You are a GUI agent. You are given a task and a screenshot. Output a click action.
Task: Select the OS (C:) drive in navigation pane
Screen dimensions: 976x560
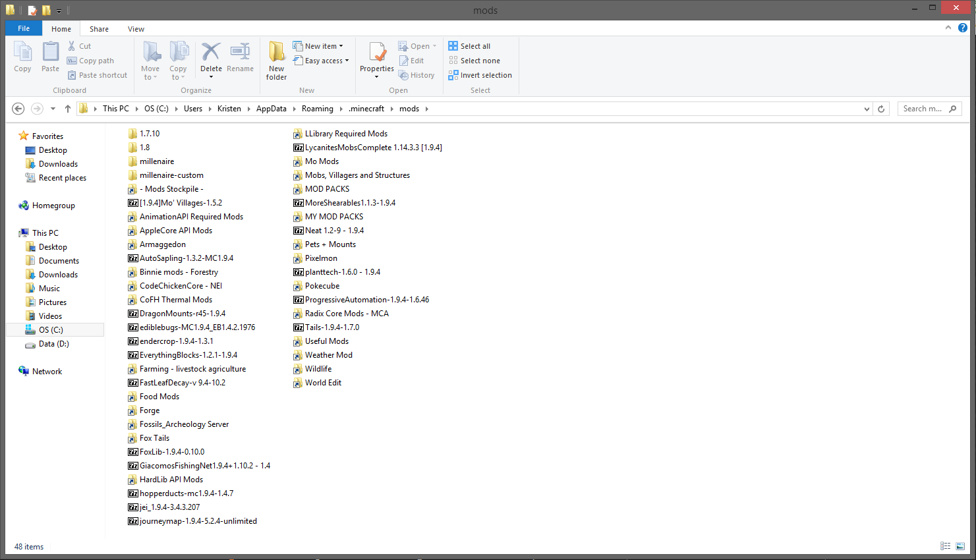[55, 330]
